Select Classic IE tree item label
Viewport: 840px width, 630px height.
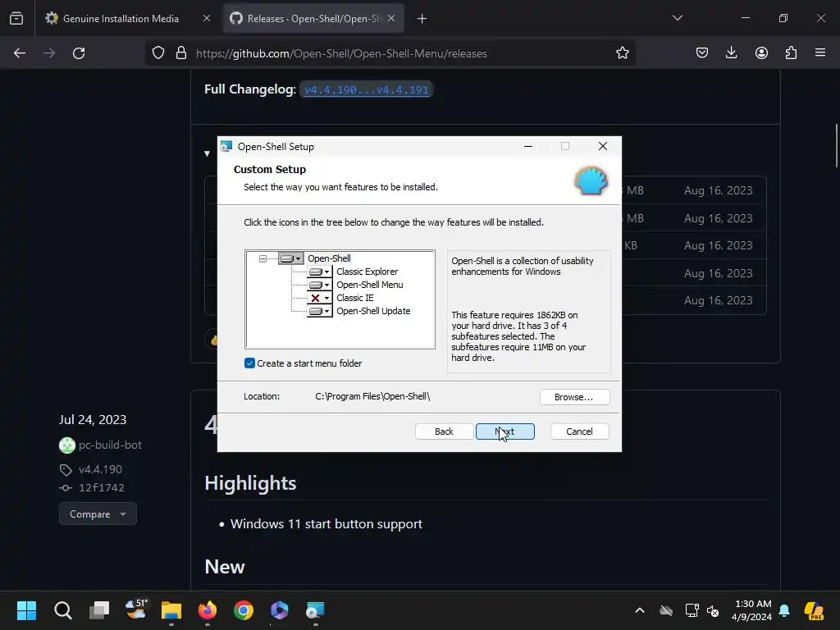coord(354,298)
